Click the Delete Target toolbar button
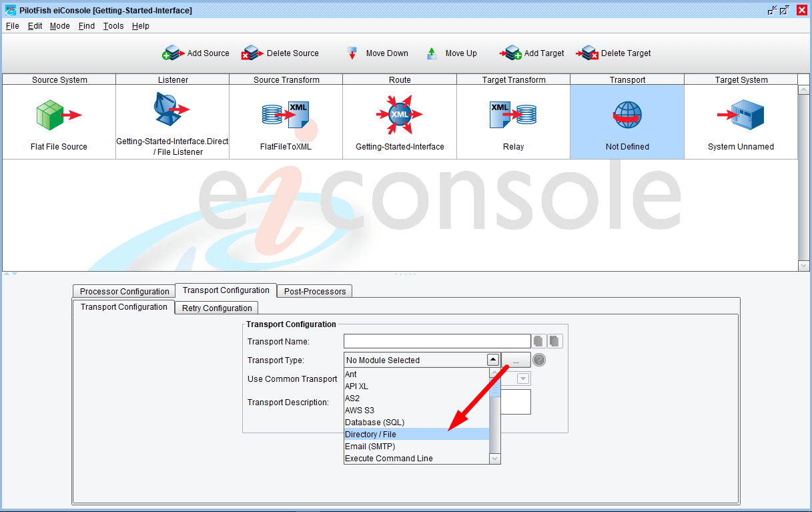The image size is (812, 512). pyautogui.click(x=613, y=53)
